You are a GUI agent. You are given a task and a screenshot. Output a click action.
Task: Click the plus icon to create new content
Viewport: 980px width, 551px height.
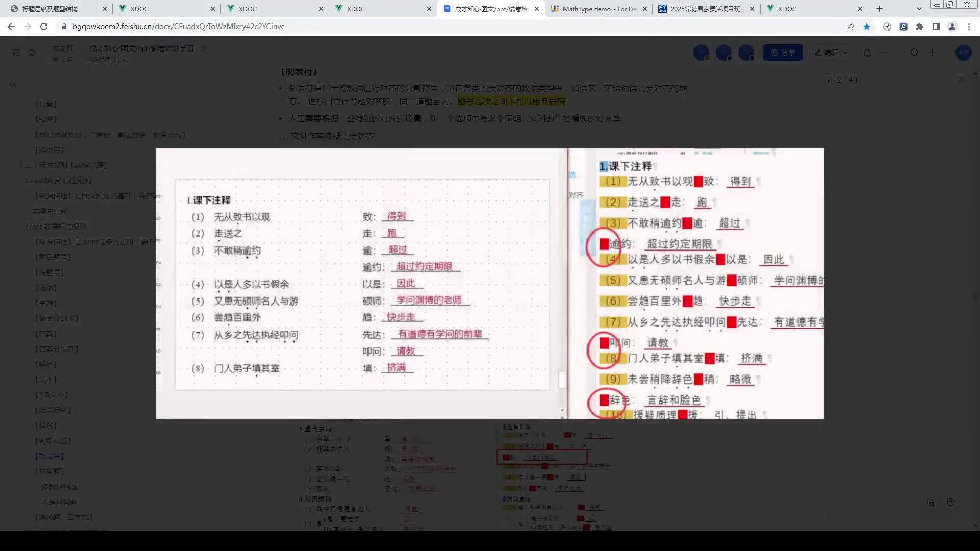pyautogui.click(x=933, y=52)
